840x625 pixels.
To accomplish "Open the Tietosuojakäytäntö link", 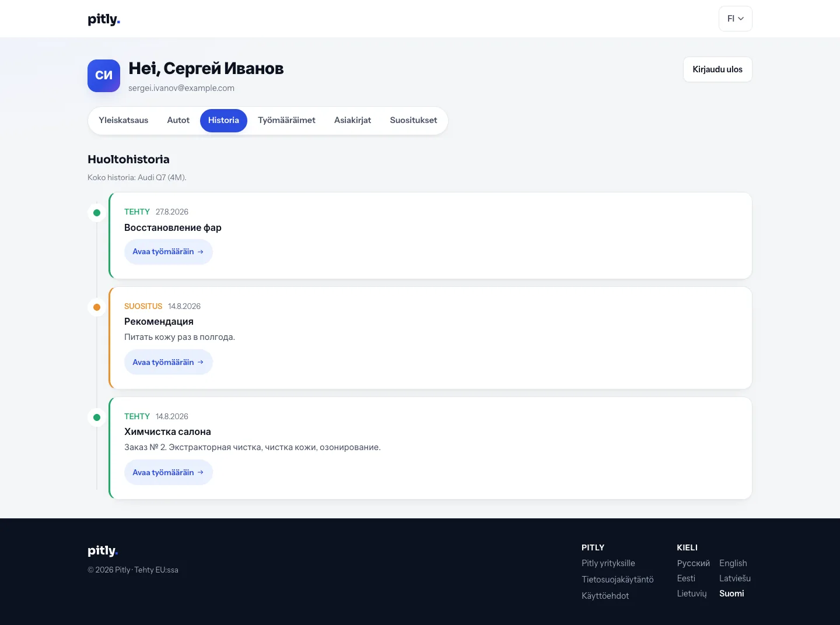I will [x=618, y=580].
